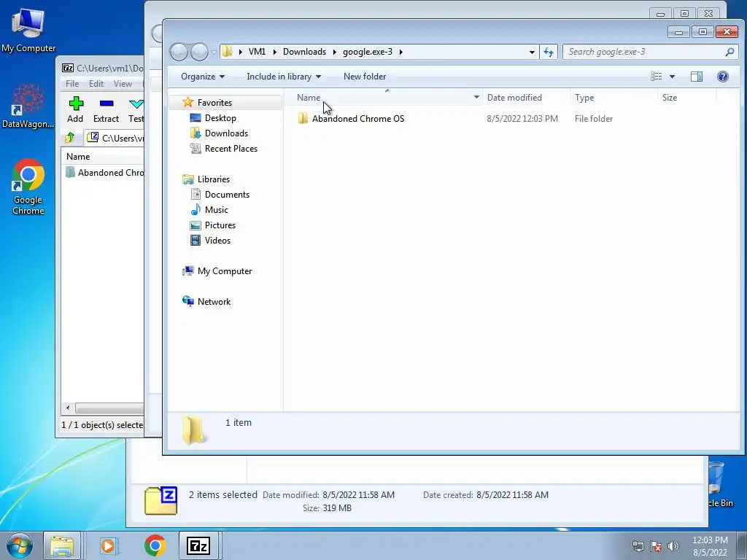Open My Computer desktop icon

click(x=28, y=29)
